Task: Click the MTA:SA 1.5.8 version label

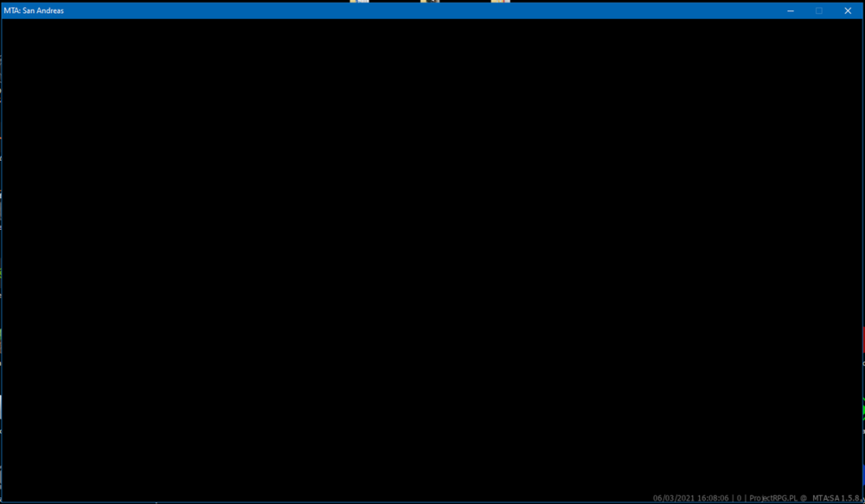Action: pos(836,498)
